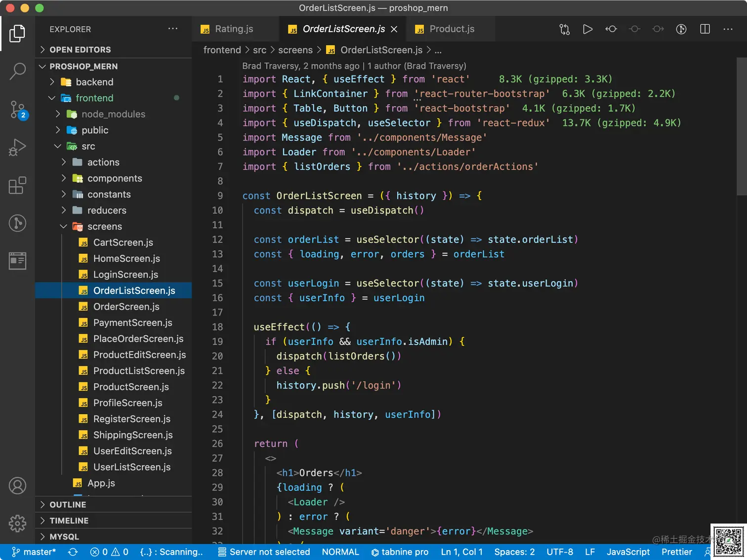Select a server via 'Server not selected'
Screen dimensions: 747x560
tap(264, 552)
